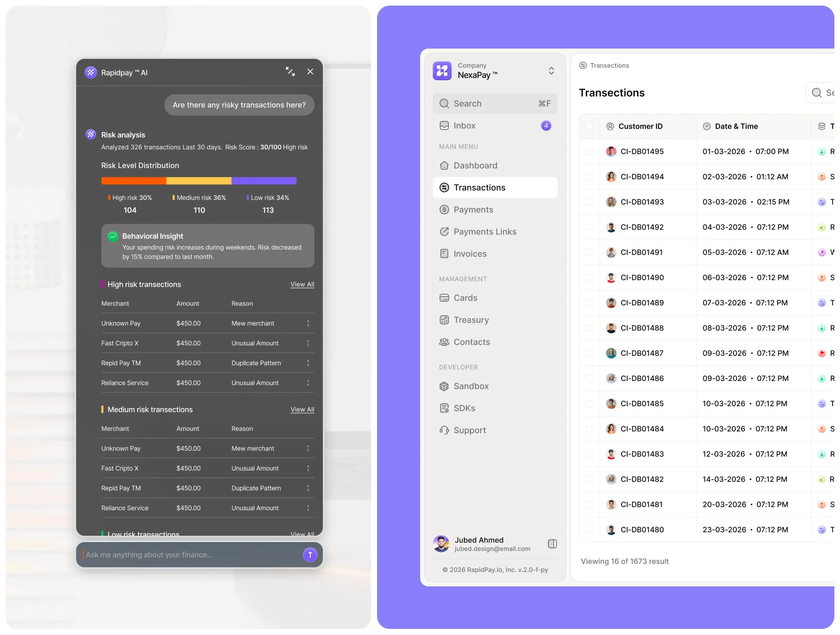View All medium risk transections

point(302,409)
